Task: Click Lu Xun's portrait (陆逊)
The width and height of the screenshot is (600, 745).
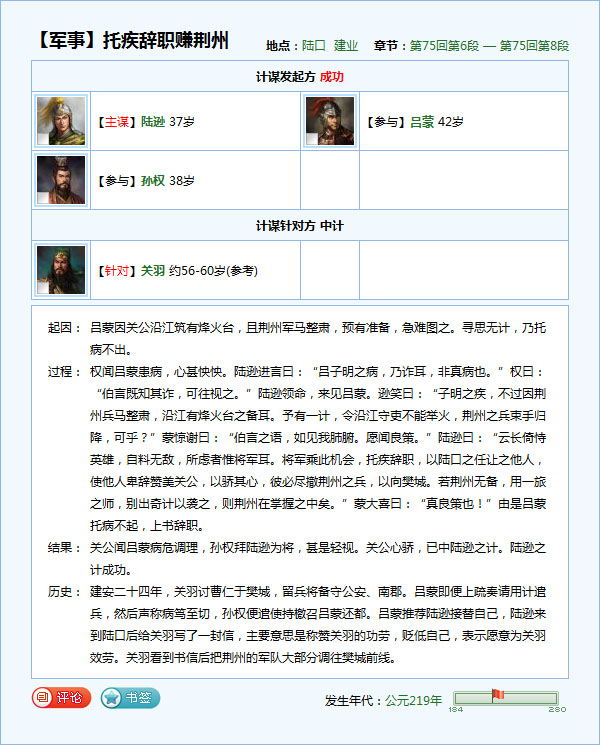Action: [61, 121]
